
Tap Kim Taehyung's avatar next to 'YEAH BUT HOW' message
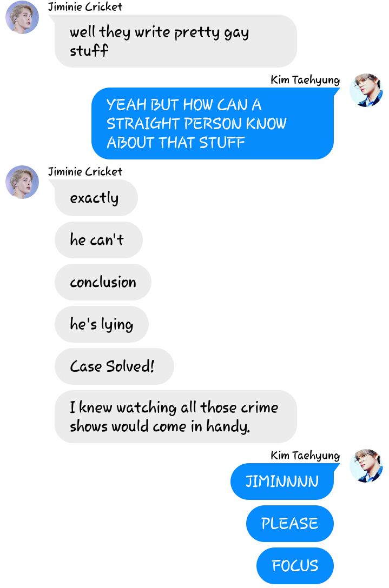pyautogui.click(x=366, y=90)
